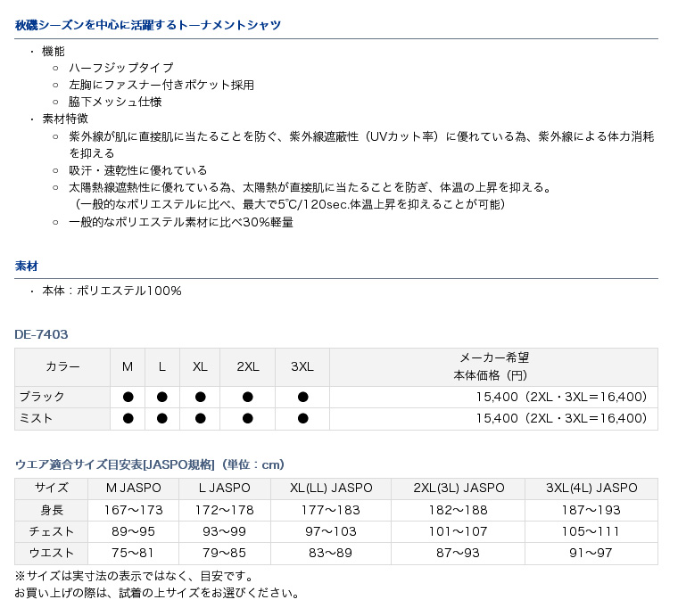
Task: Click the model number 'DE-7403'
Action: point(41,334)
